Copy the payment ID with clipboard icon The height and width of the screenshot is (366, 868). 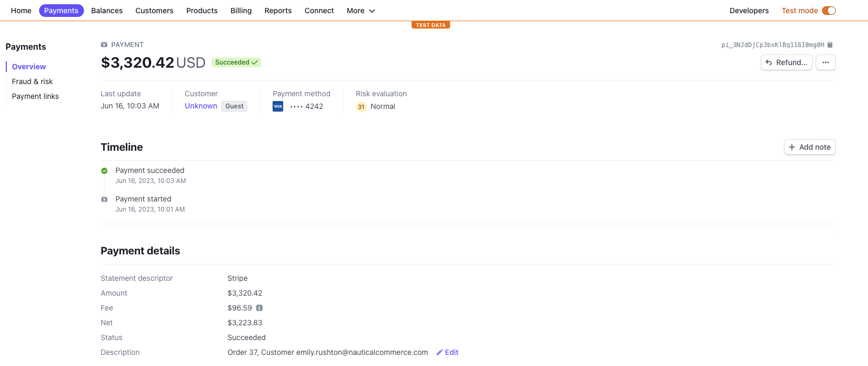coord(830,45)
